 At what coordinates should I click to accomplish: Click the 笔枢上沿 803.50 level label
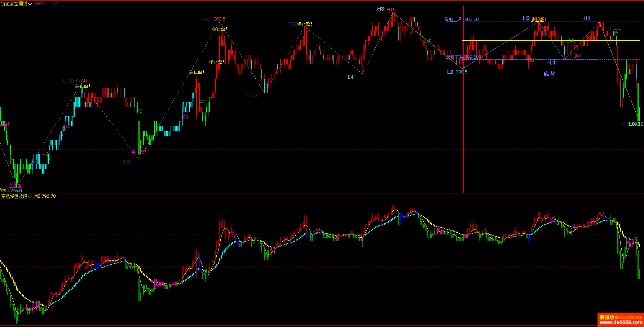[462, 19]
